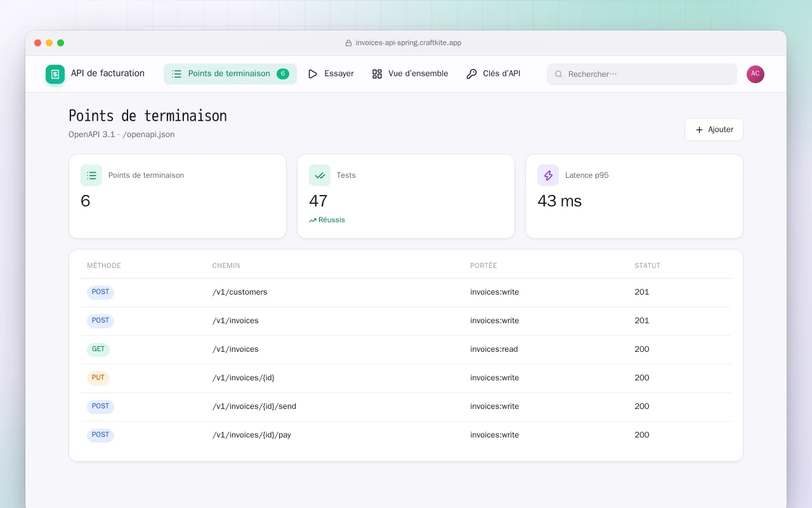Click the invoices:read scope cell
Viewport: 812px width, 508px height.
pos(494,349)
